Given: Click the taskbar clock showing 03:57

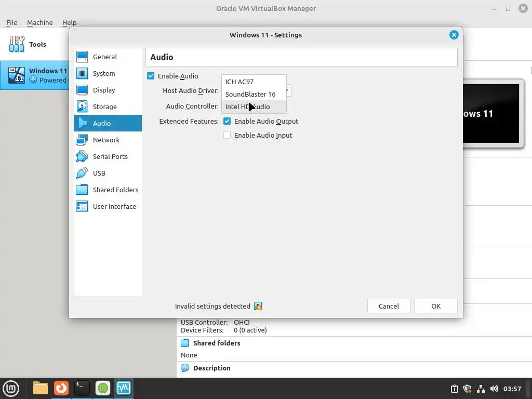Looking at the screenshot, I should 512,389.
